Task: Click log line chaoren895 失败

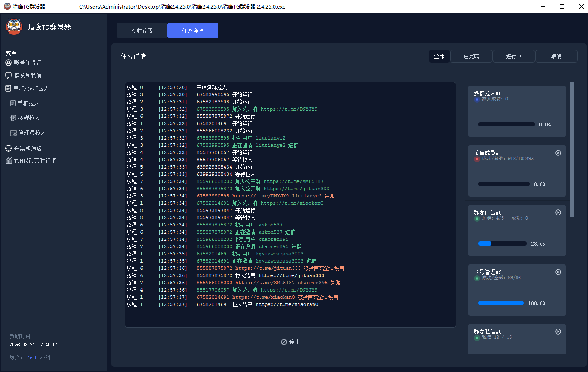Action: coord(319,283)
